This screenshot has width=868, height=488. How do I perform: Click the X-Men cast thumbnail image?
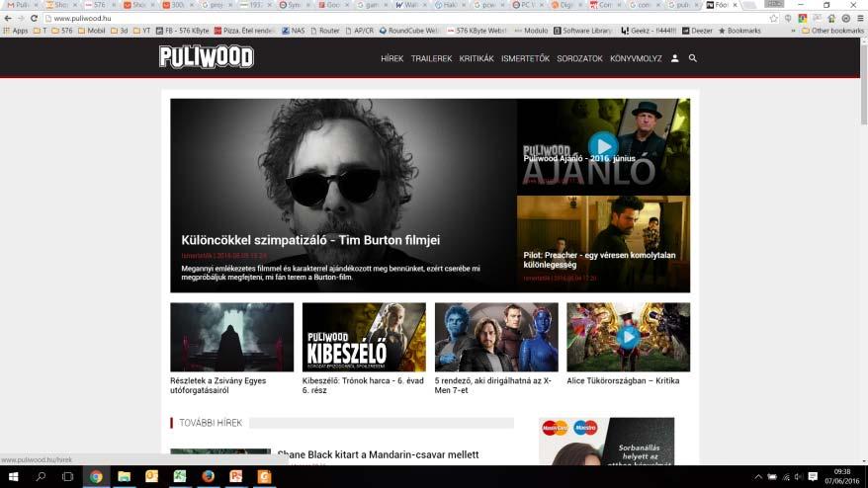pos(496,337)
